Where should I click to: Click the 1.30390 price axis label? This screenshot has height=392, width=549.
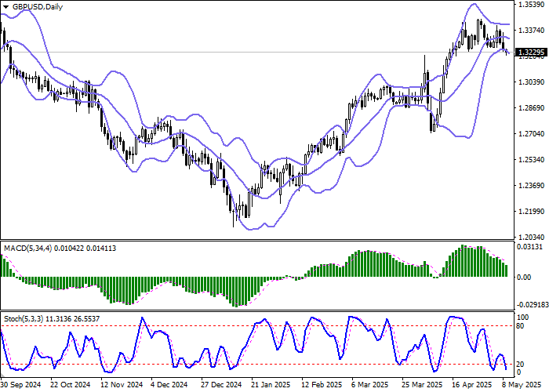pyautogui.click(x=532, y=82)
